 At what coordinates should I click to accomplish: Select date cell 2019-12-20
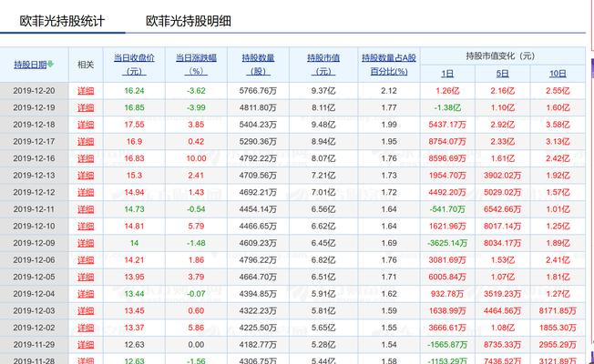click(34, 91)
